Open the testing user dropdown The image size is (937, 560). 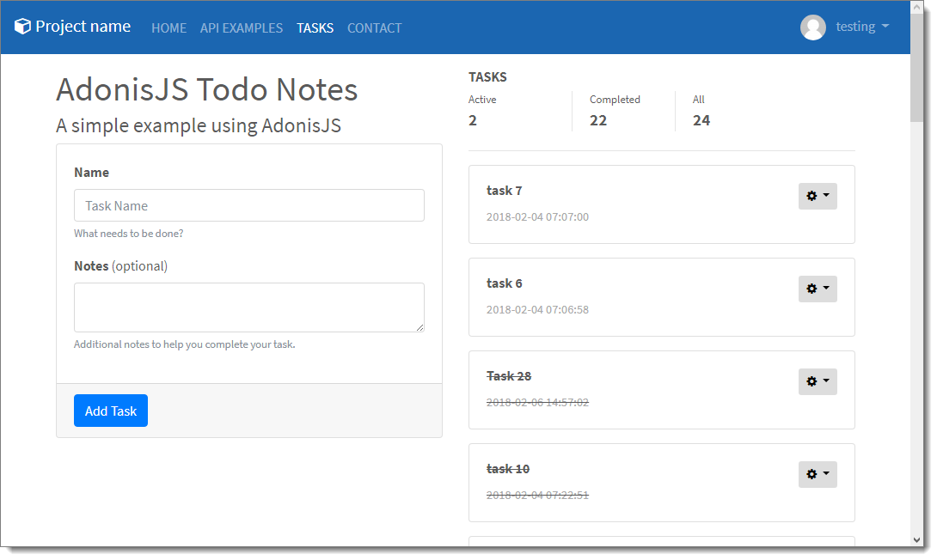pyautogui.click(x=862, y=27)
